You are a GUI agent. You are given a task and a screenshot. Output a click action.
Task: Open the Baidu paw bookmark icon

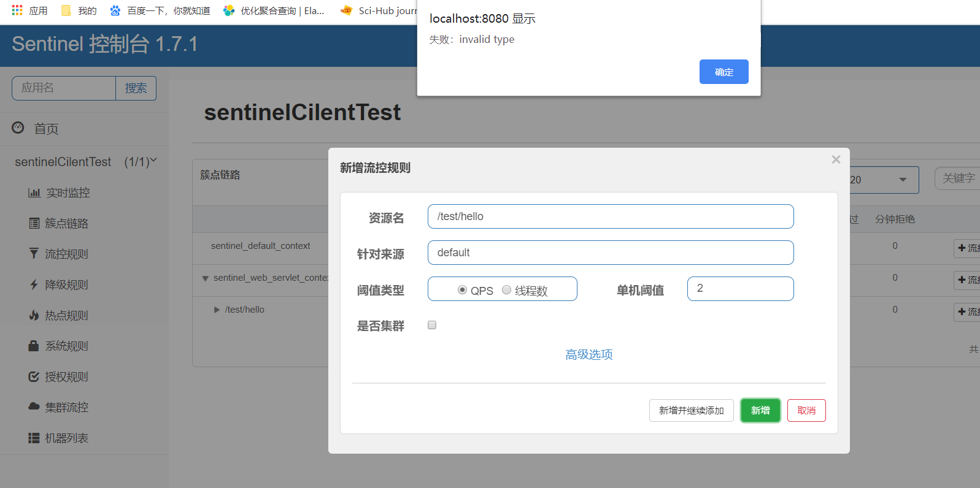coord(115,10)
